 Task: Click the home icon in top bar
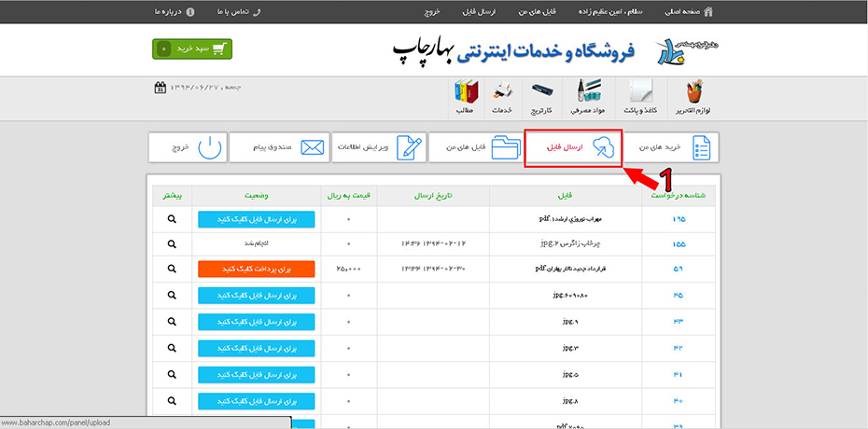(708, 12)
